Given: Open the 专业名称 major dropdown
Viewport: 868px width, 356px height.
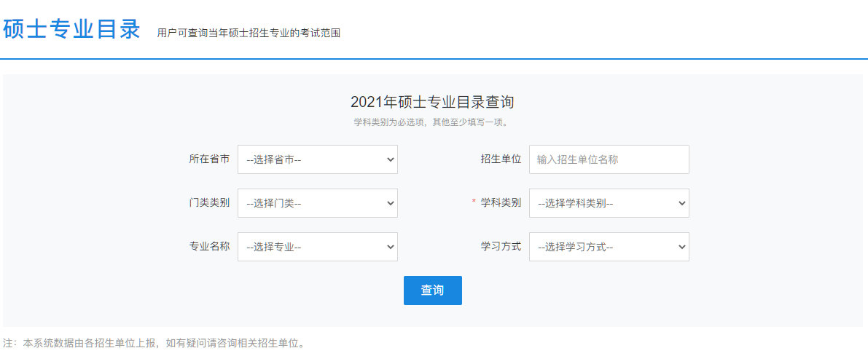Looking at the screenshot, I should pyautogui.click(x=317, y=247).
